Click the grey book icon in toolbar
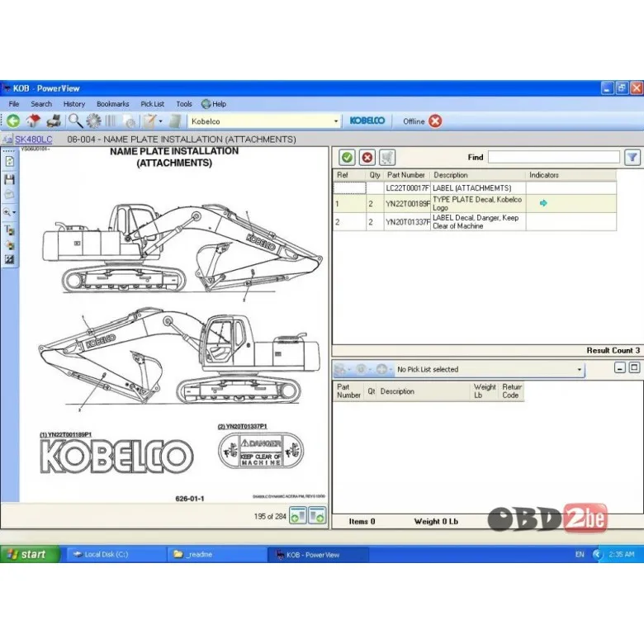 (175, 121)
